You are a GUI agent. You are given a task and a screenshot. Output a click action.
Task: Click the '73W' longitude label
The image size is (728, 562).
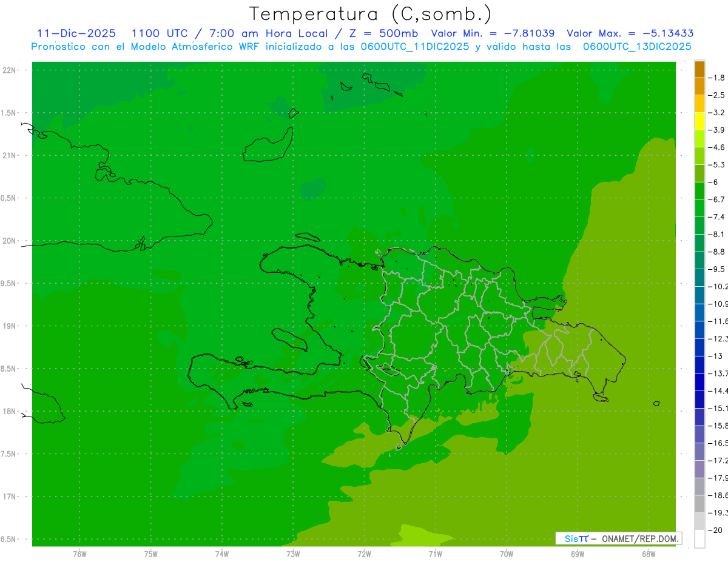293,554
